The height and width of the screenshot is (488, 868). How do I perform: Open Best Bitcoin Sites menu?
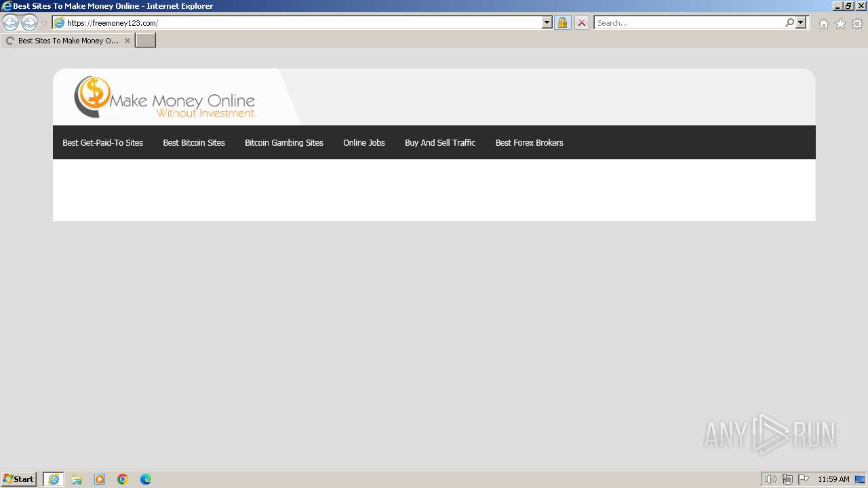(x=194, y=142)
